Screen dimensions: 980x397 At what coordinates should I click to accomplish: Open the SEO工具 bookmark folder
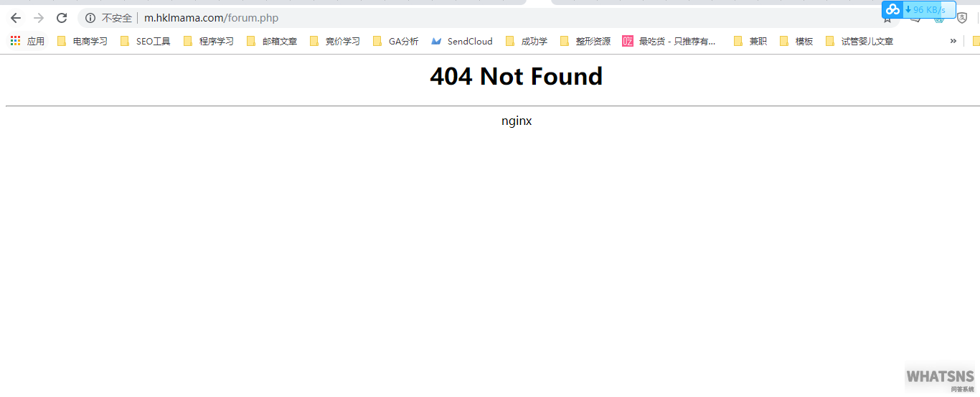pyautogui.click(x=146, y=42)
